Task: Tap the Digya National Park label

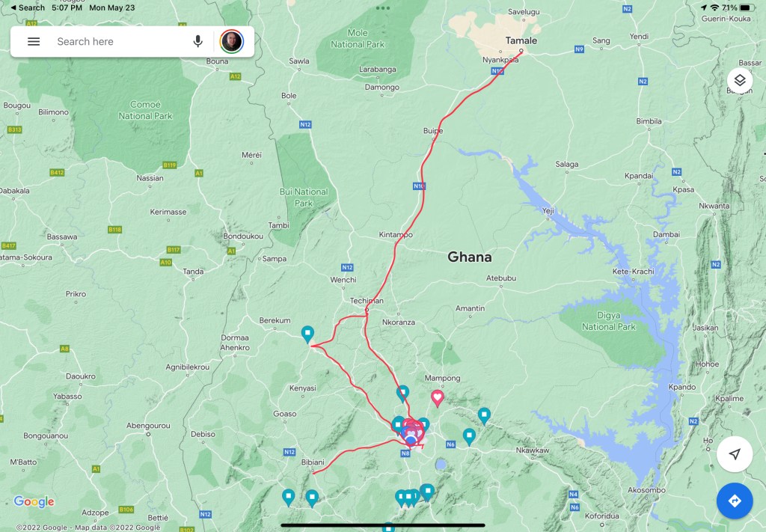Action: pos(609,321)
